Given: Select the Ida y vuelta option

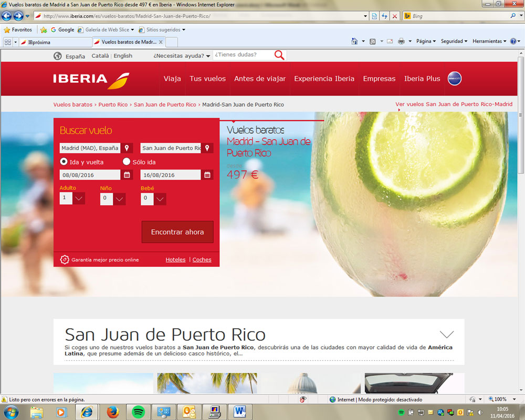Looking at the screenshot, I should pos(64,162).
